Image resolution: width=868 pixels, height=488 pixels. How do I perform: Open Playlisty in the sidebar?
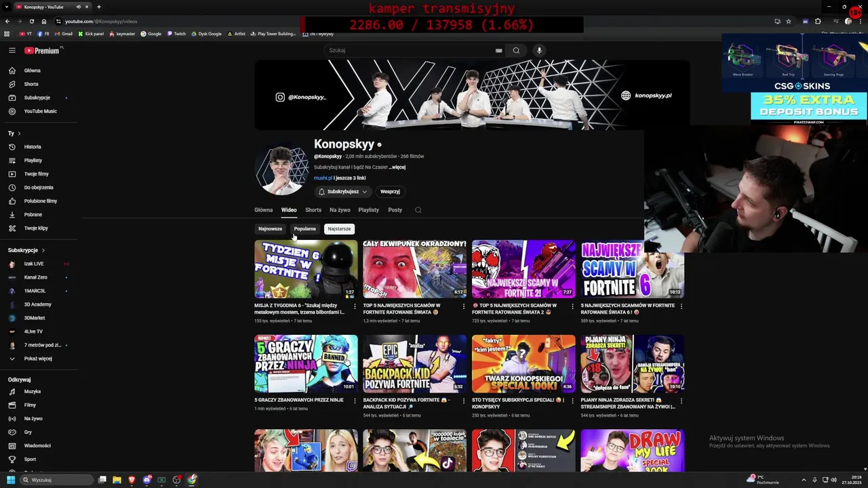[x=33, y=160]
